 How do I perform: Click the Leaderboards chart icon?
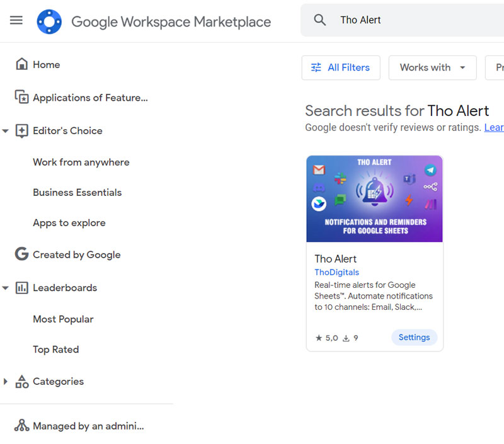click(x=21, y=287)
